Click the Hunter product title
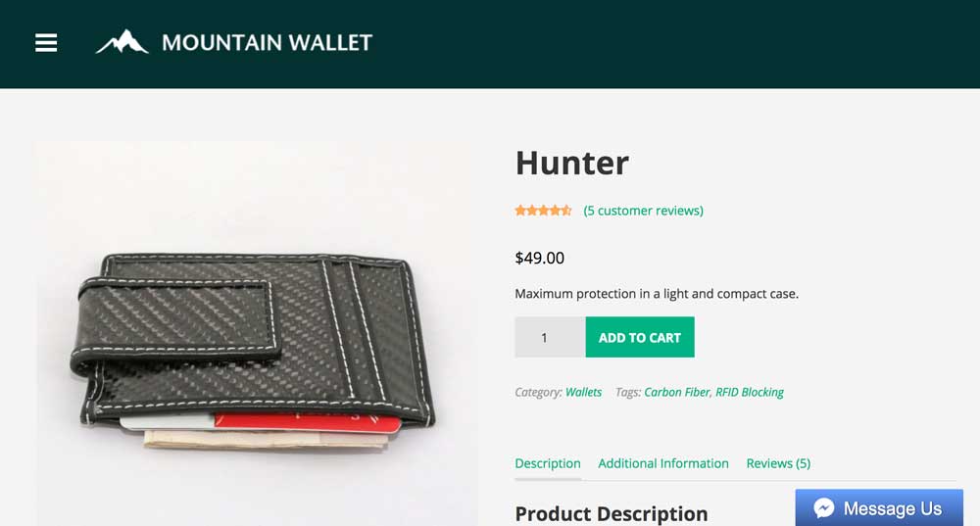Screen dimensions: 980x526 (x=572, y=163)
